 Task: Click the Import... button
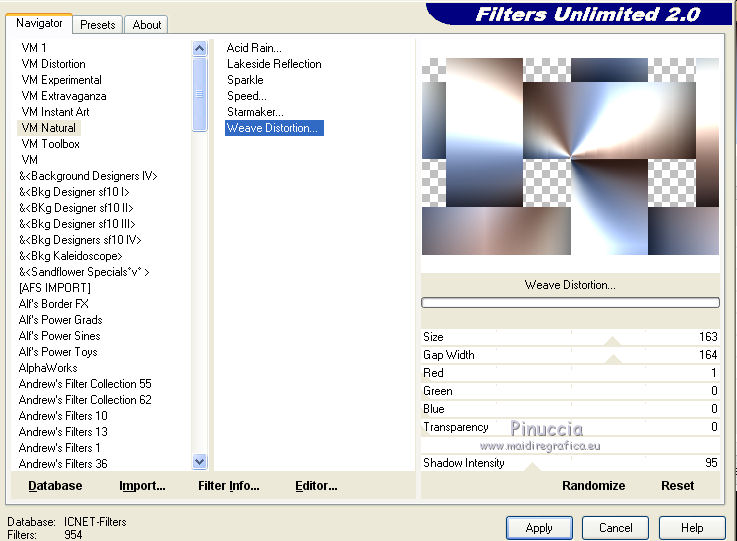point(142,486)
